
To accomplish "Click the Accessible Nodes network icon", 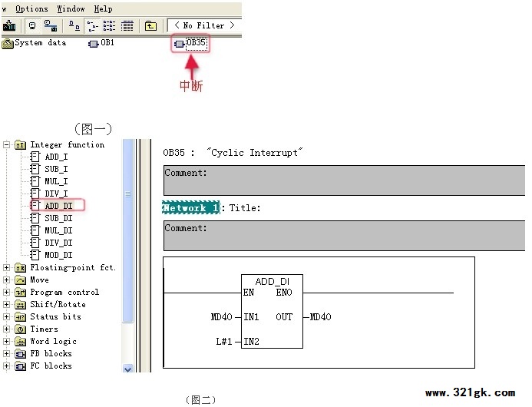I will pos(51,26).
